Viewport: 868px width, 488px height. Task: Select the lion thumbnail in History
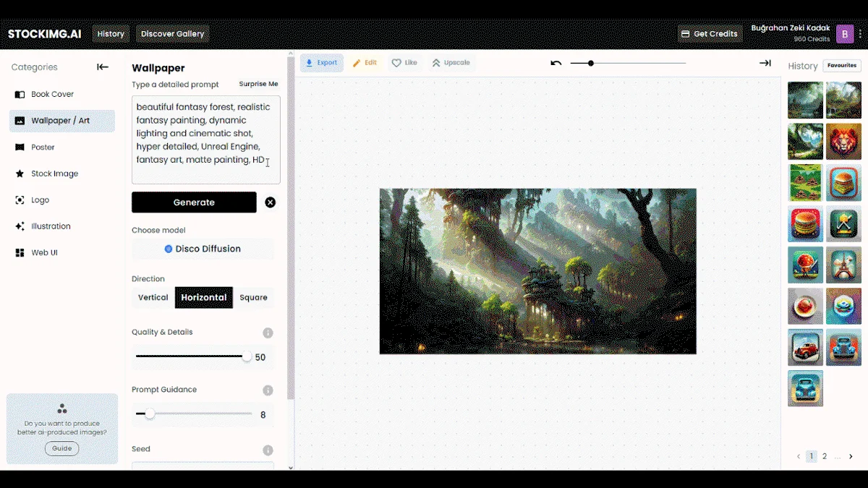pos(843,141)
